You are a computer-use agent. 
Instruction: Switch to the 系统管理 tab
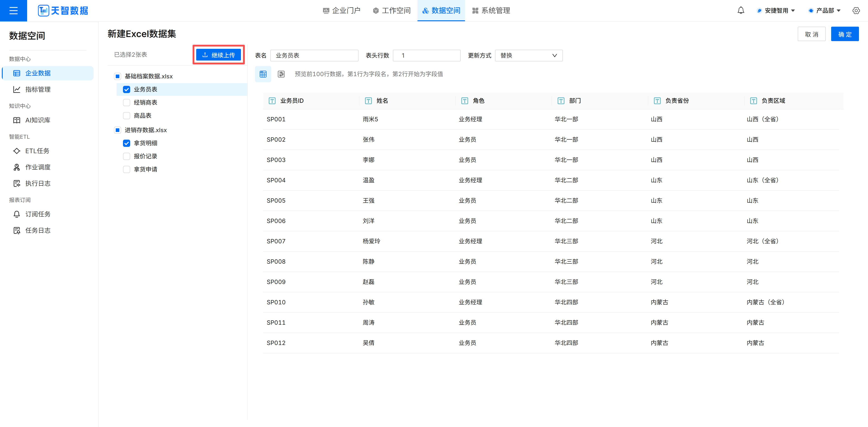click(491, 11)
